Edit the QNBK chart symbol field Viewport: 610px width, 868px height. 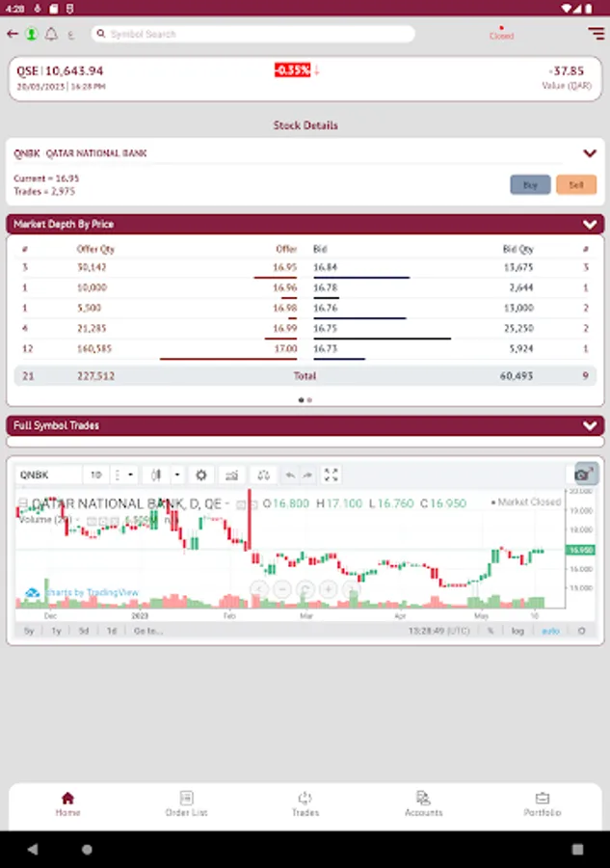(x=49, y=475)
